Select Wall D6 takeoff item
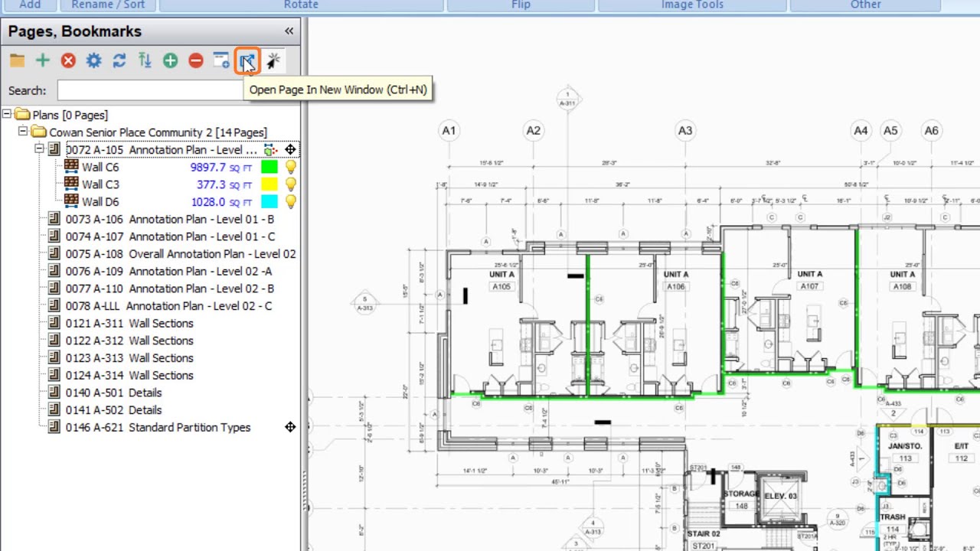 pyautogui.click(x=100, y=202)
